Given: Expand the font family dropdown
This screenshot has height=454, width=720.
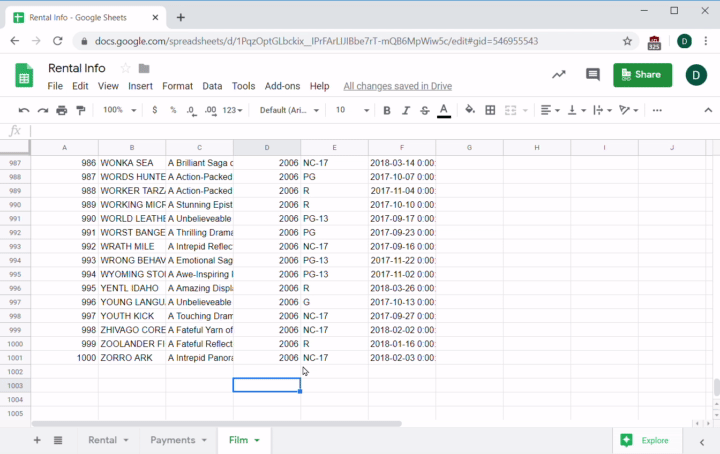Looking at the screenshot, I should (289, 110).
